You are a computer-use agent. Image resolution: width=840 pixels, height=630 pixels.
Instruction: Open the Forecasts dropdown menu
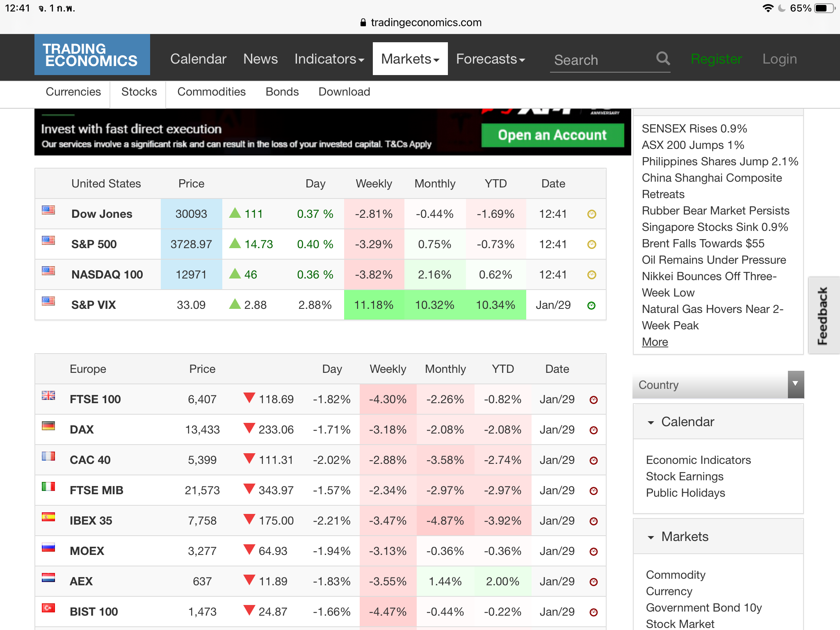click(x=490, y=59)
